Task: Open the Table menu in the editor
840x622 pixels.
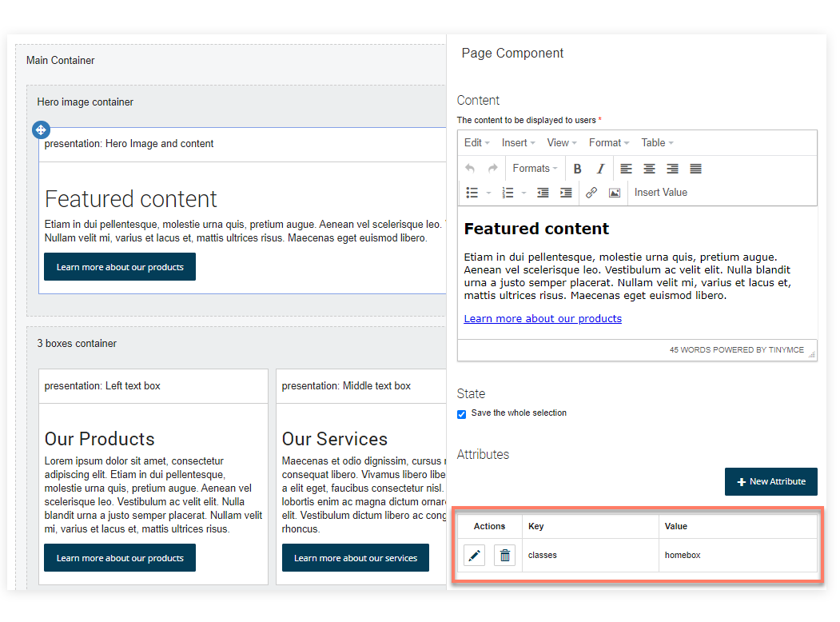Action: tap(655, 142)
